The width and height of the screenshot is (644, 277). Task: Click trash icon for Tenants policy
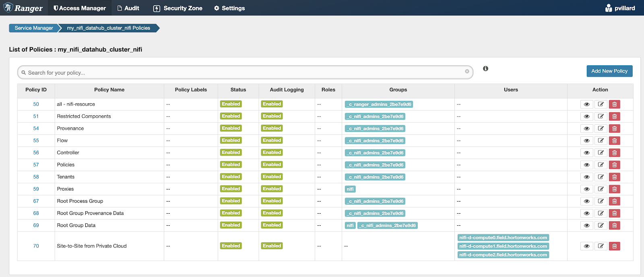coord(614,177)
